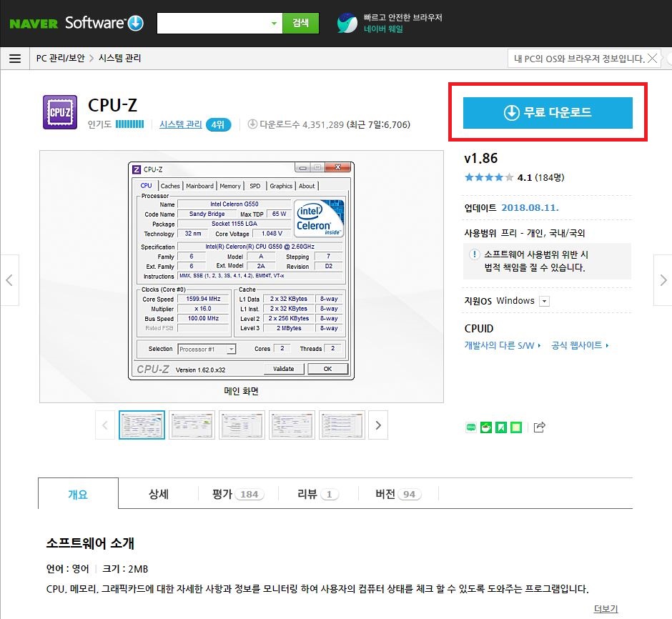The height and width of the screenshot is (619, 672).
Task: Switch to the 상세 tab
Action: [159, 494]
